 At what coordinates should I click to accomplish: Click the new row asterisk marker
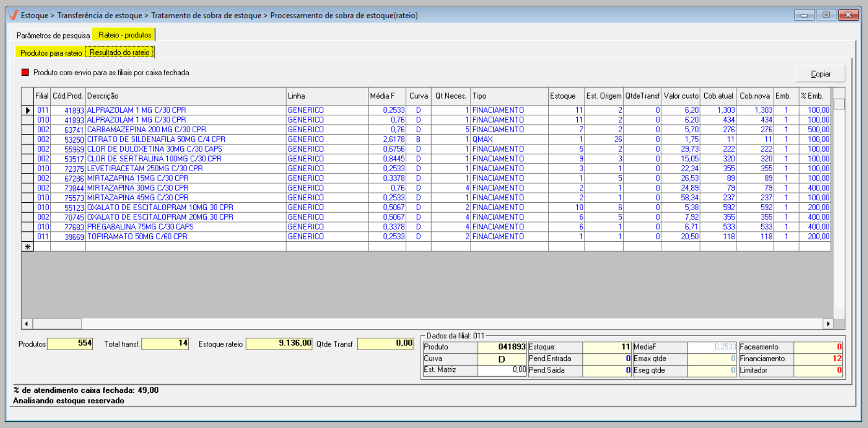point(27,247)
